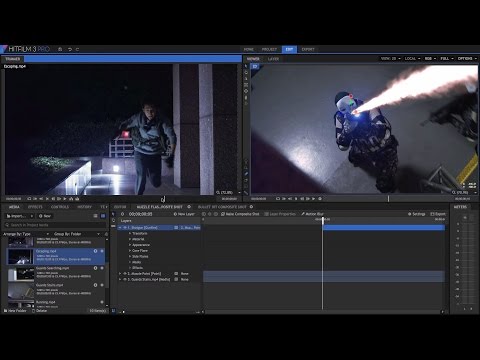Open the Arrange By: Type dropdown

coord(26,234)
